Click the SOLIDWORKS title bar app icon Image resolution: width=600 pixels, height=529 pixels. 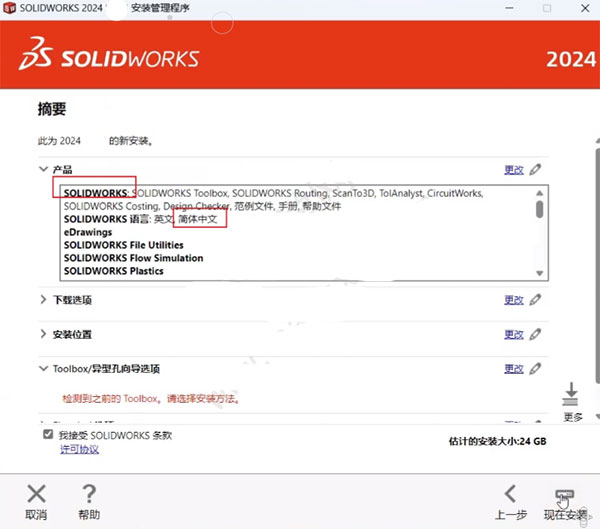[9, 8]
